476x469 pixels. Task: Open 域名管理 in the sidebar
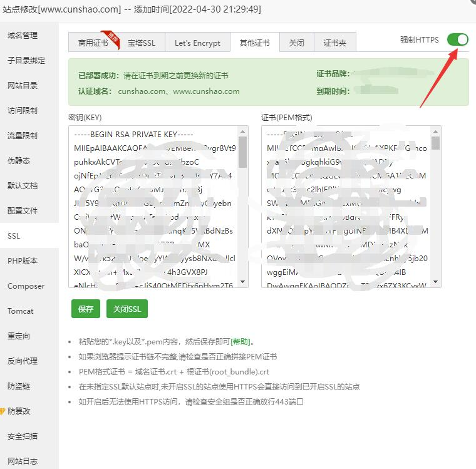(x=23, y=36)
